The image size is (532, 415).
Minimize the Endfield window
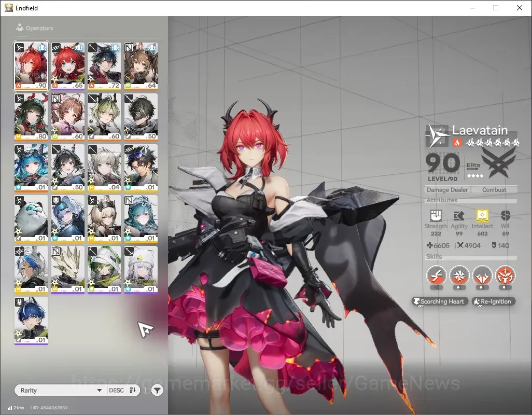[x=472, y=8]
